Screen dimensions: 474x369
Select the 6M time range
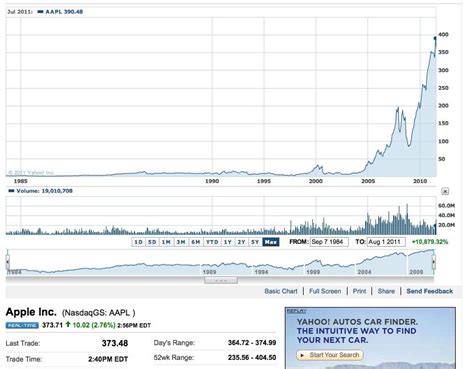pos(195,242)
